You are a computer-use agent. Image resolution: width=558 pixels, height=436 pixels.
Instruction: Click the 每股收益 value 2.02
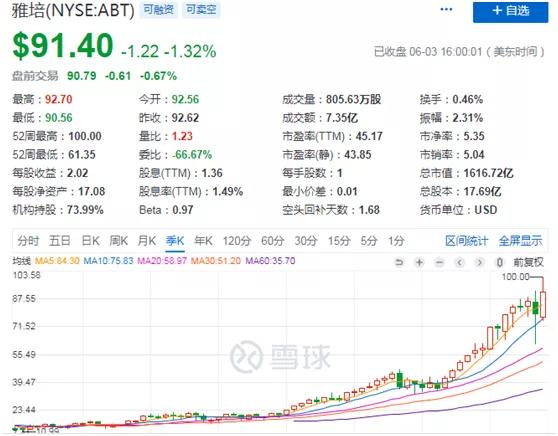pyautogui.click(x=77, y=173)
